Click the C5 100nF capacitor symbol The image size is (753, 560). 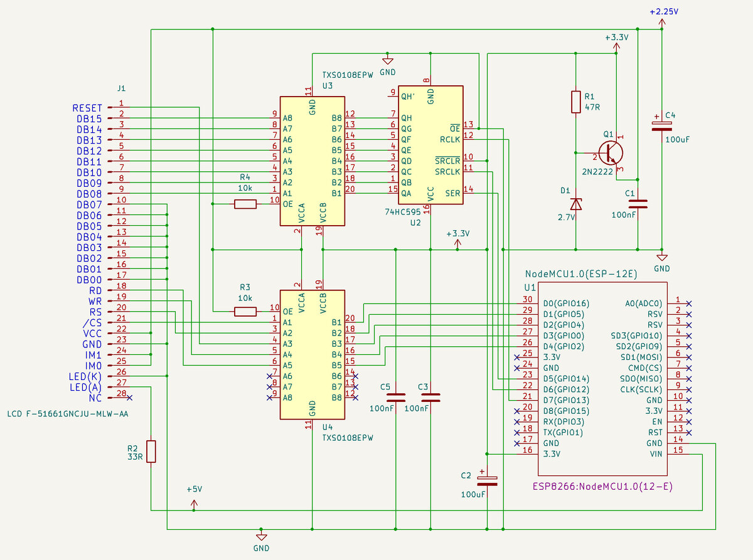[x=396, y=398]
